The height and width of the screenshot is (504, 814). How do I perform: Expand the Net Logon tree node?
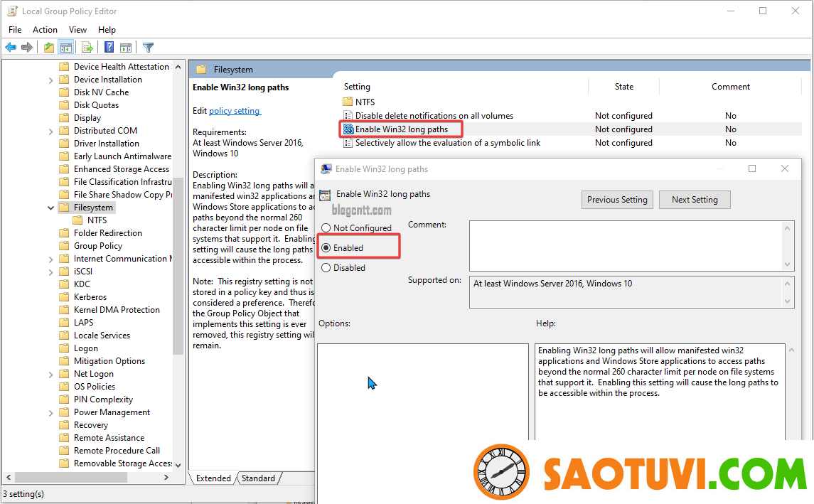[x=50, y=374]
